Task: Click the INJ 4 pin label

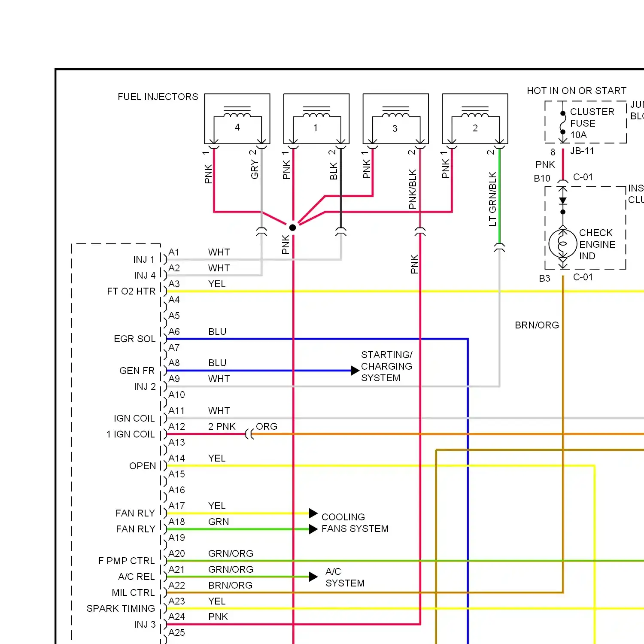Action: pyautogui.click(x=145, y=276)
